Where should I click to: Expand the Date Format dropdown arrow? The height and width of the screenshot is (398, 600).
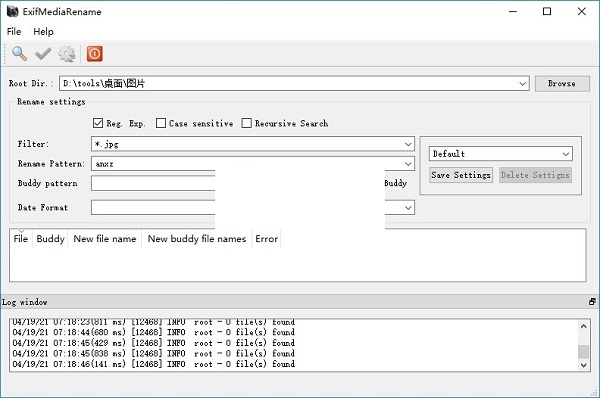click(408, 208)
